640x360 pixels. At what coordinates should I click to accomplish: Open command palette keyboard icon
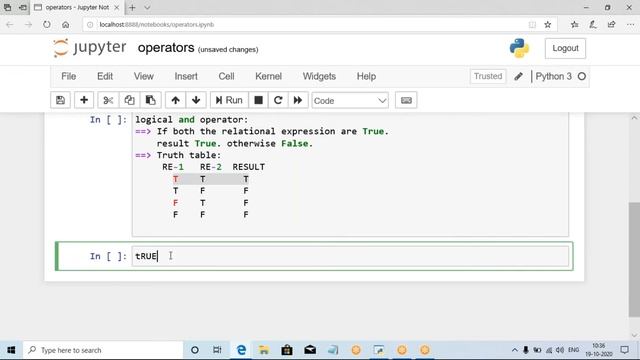[x=406, y=100]
